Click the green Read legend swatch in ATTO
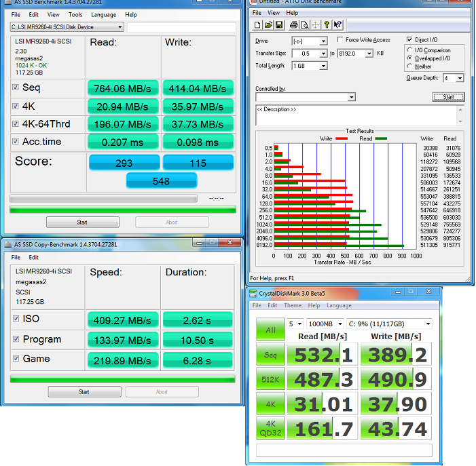 click(x=381, y=138)
